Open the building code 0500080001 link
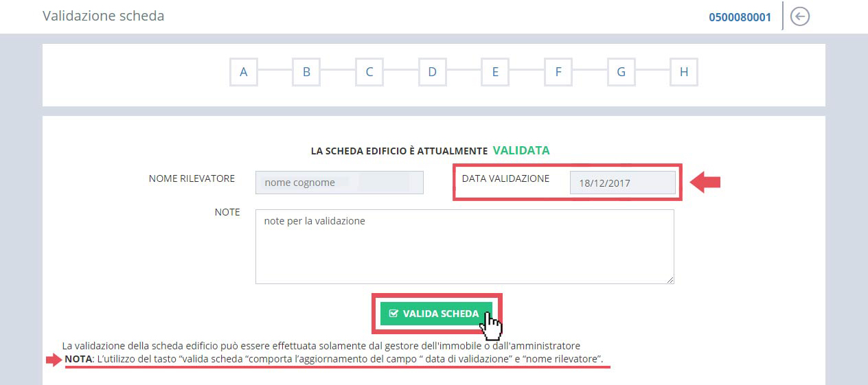 740,17
